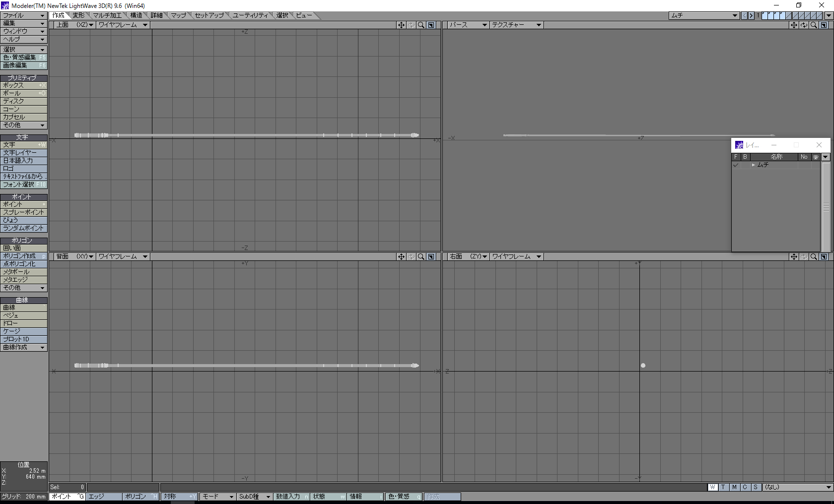Open the ムチ object dropdown in the top bar
Image resolution: width=834 pixels, height=504 pixels.
[704, 16]
